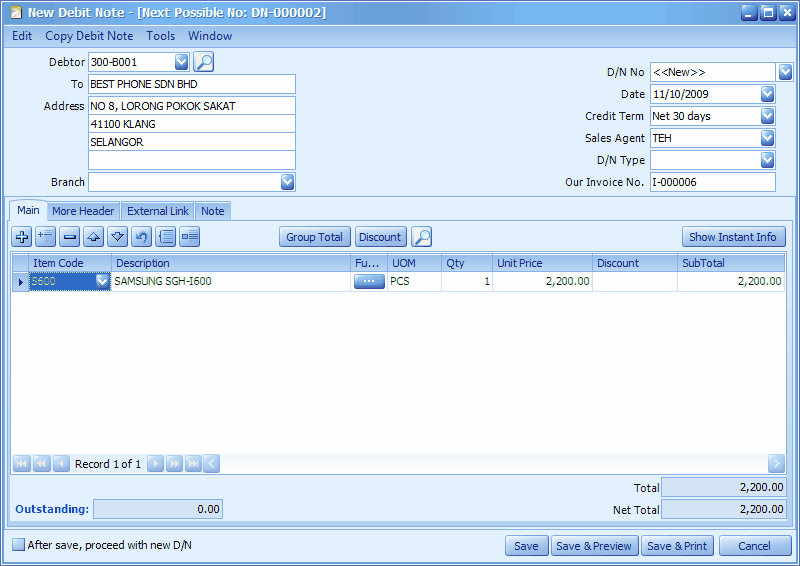Click the Debit Note window title icon

[x=16, y=12]
